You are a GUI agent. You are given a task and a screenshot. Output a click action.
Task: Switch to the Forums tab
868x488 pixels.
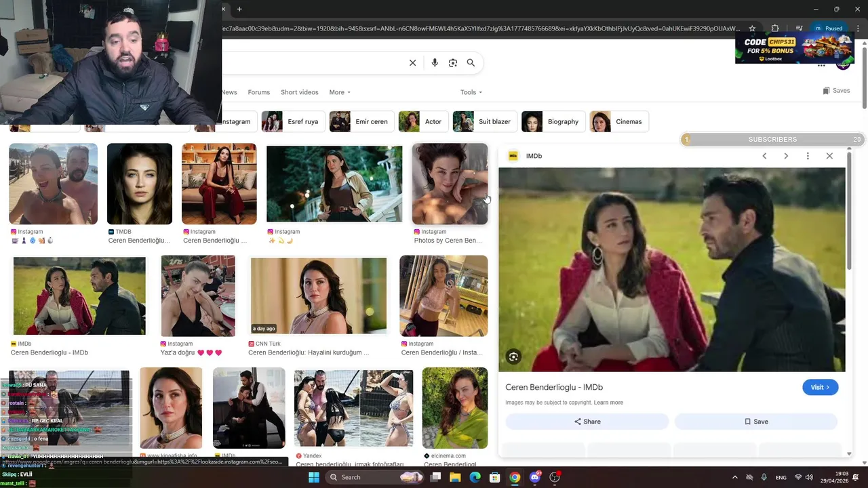click(x=258, y=92)
